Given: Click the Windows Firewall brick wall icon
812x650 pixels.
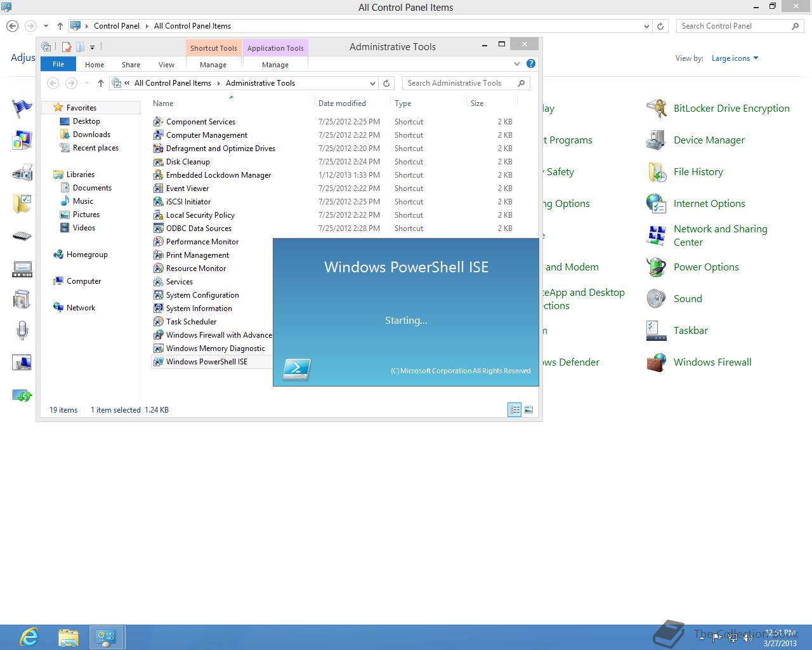Looking at the screenshot, I should 657,362.
